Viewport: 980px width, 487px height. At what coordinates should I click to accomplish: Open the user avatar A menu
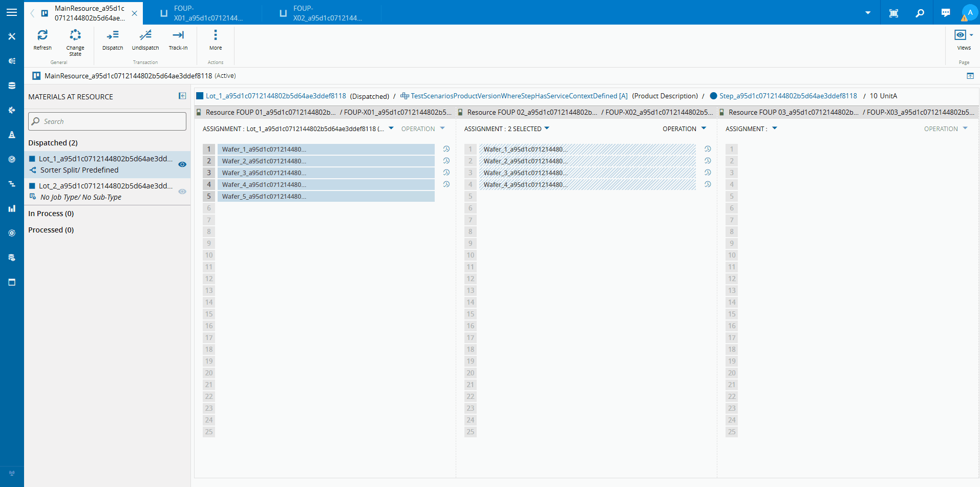coord(969,12)
